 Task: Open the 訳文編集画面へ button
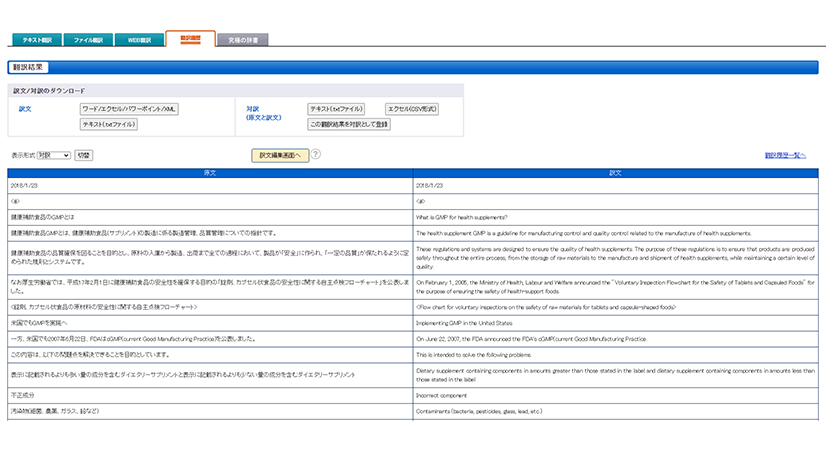coord(279,155)
